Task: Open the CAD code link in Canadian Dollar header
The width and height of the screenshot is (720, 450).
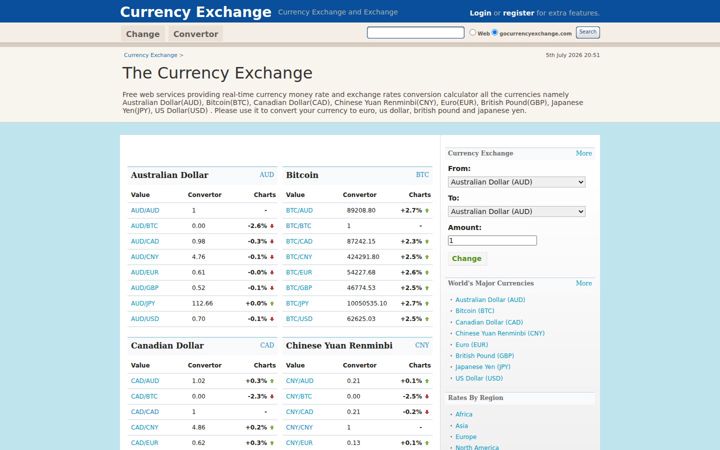Action: click(267, 345)
